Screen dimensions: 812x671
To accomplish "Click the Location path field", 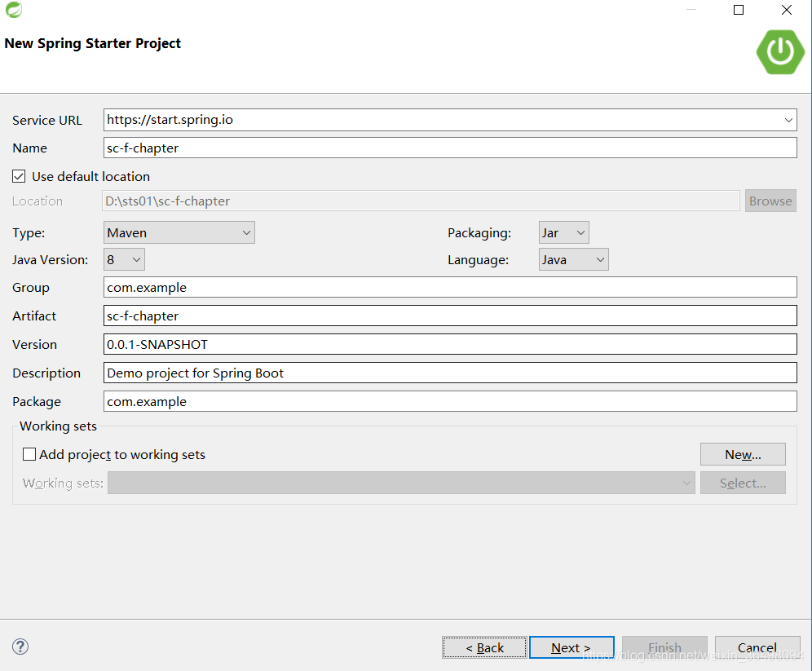I will (x=421, y=201).
